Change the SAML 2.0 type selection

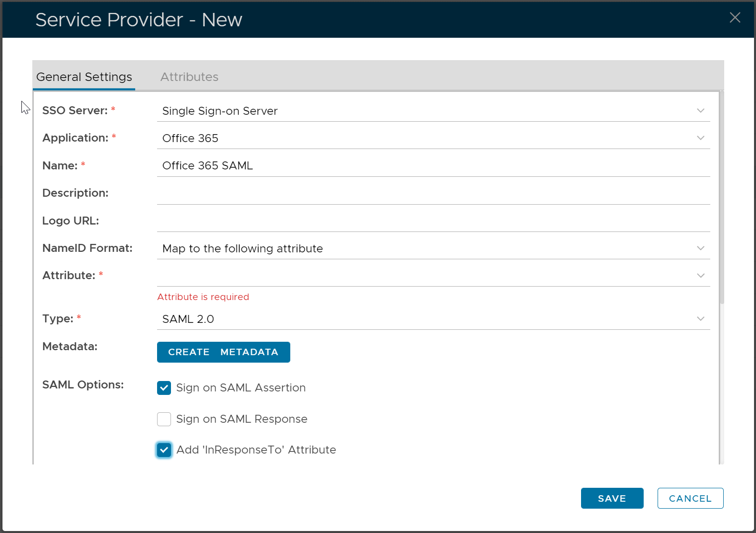click(422, 319)
